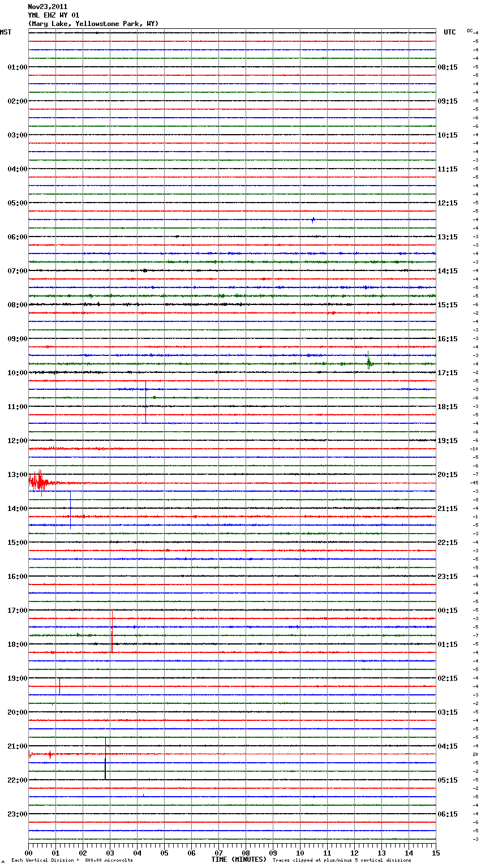Click the 20:15 UTC time label
Viewport: 481px width, 868px height.
pyautogui.click(x=448, y=475)
